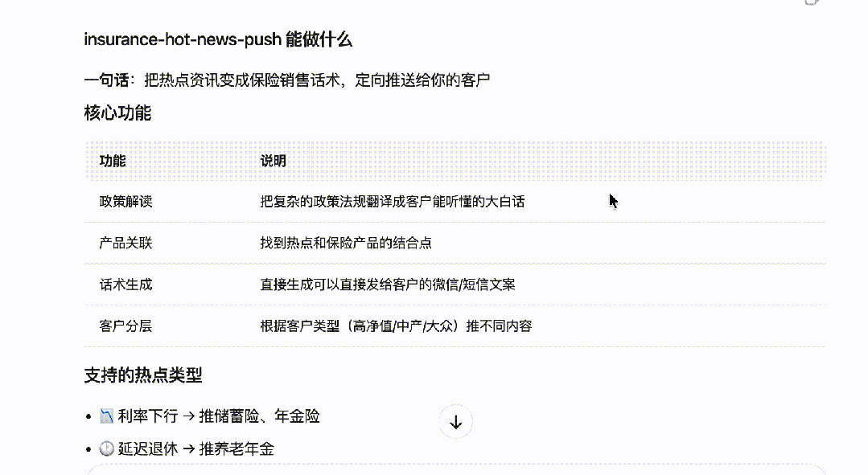Click the 支持的热点类型 section heading

pyautogui.click(x=142, y=375)
